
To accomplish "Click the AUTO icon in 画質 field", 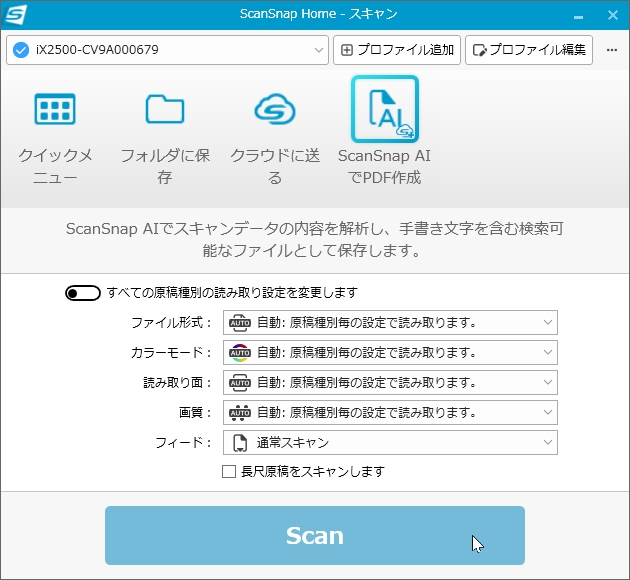I will click(240, 413).
